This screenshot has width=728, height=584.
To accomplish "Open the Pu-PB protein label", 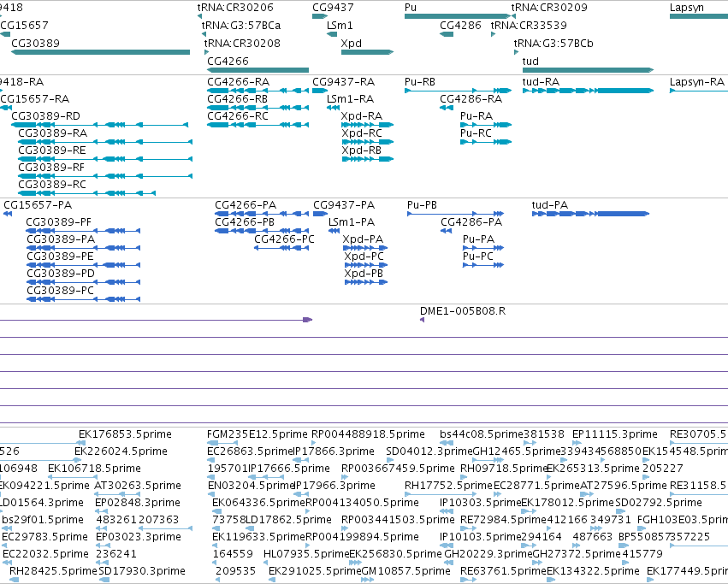I will coord(422,205).
